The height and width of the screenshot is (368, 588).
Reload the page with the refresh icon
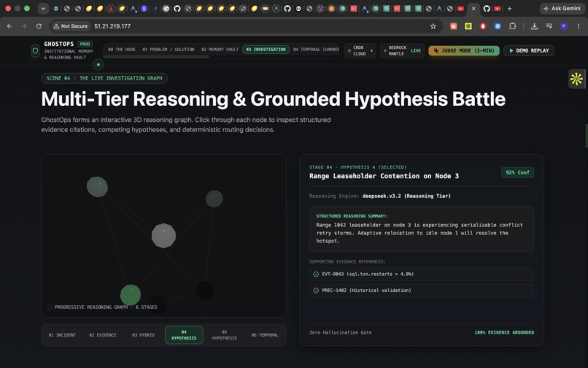tap(39, 26)
